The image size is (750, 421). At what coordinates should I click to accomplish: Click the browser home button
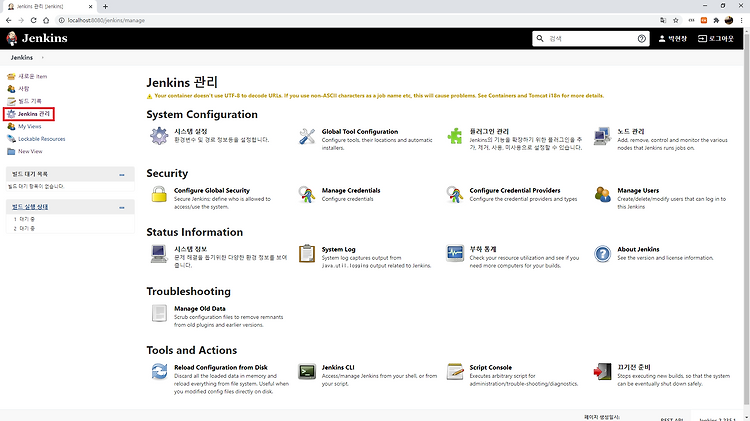(46, 20)
